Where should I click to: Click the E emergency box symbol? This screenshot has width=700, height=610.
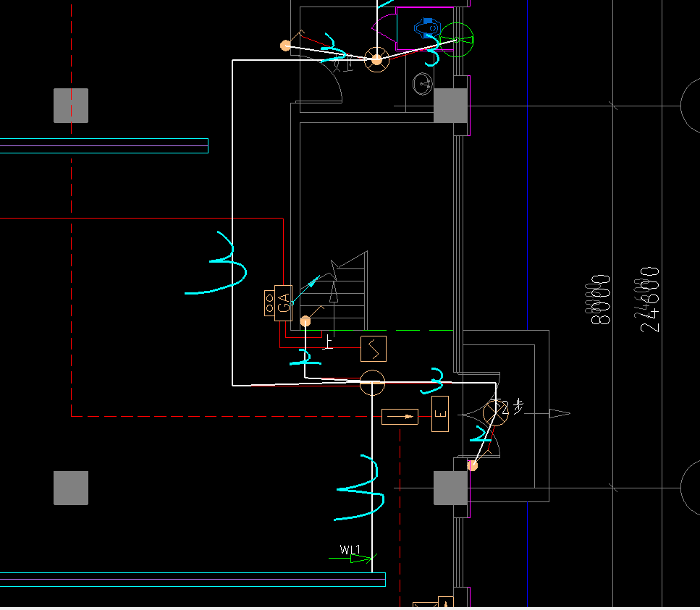pyautogui.click(x=439, y=414)
